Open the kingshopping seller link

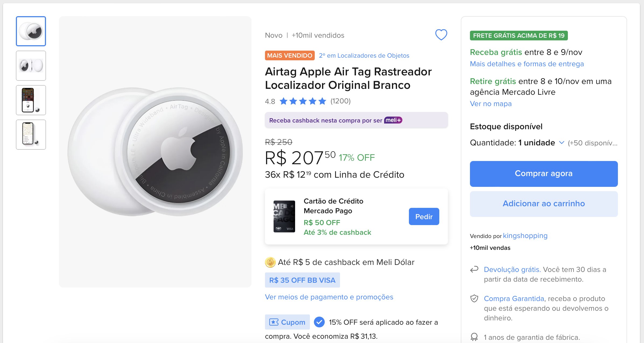(x=525, y=236)
